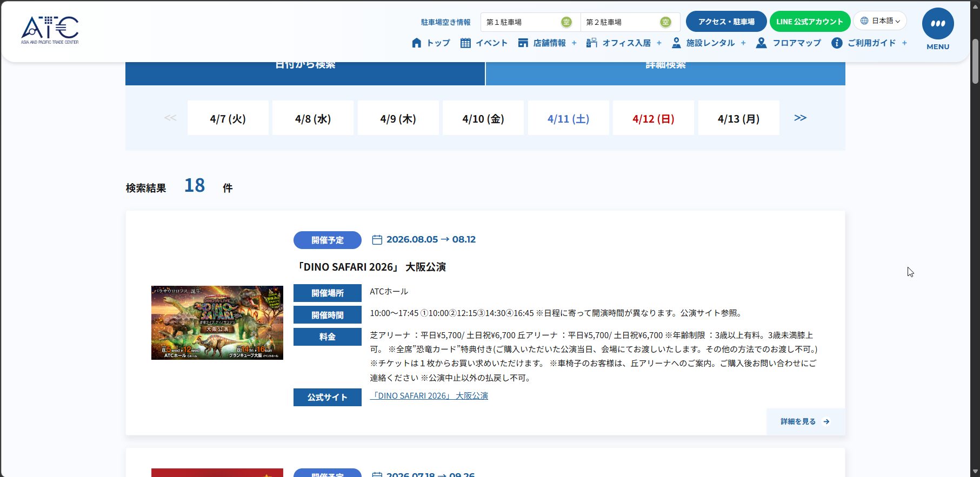Click the 公式サイト label

pyautogui.click(x=328, y=397)
